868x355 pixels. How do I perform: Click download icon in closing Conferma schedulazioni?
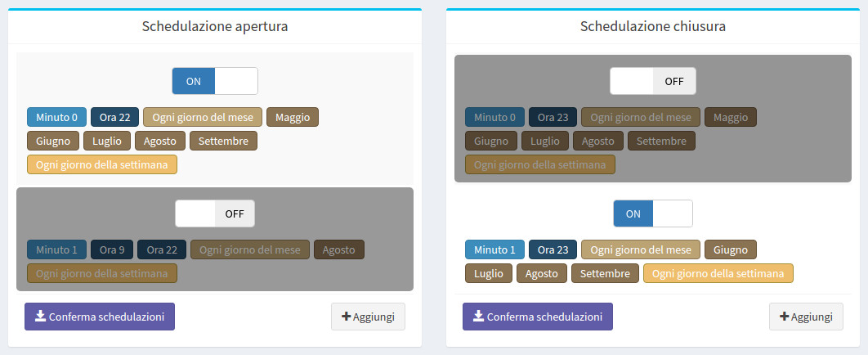[478, 317]
